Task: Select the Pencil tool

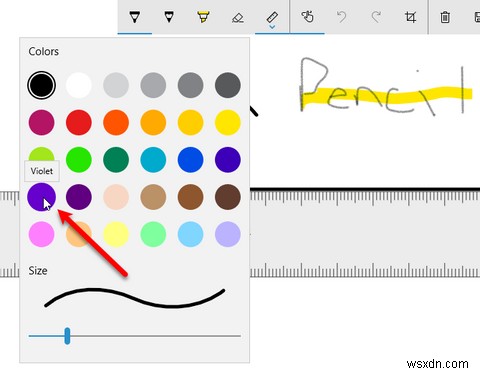Action: point(169,17)
